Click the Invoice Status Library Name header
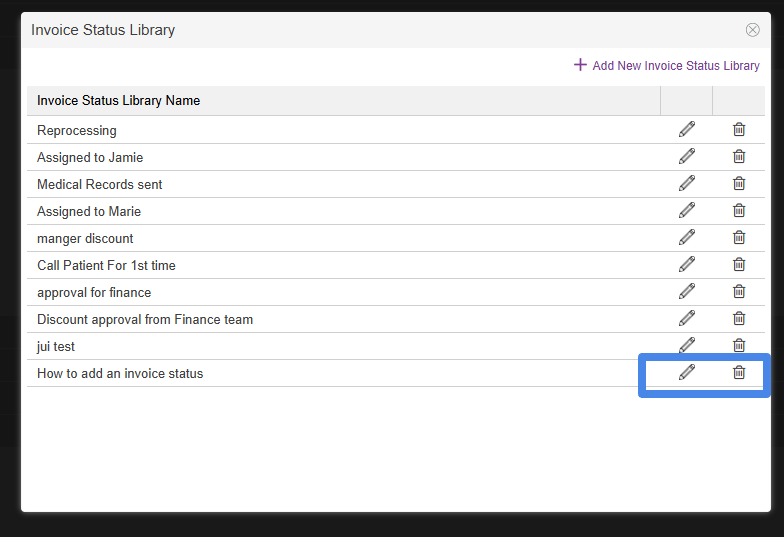Viewport: 784px width, 537px height. click(x=119, y=101)
